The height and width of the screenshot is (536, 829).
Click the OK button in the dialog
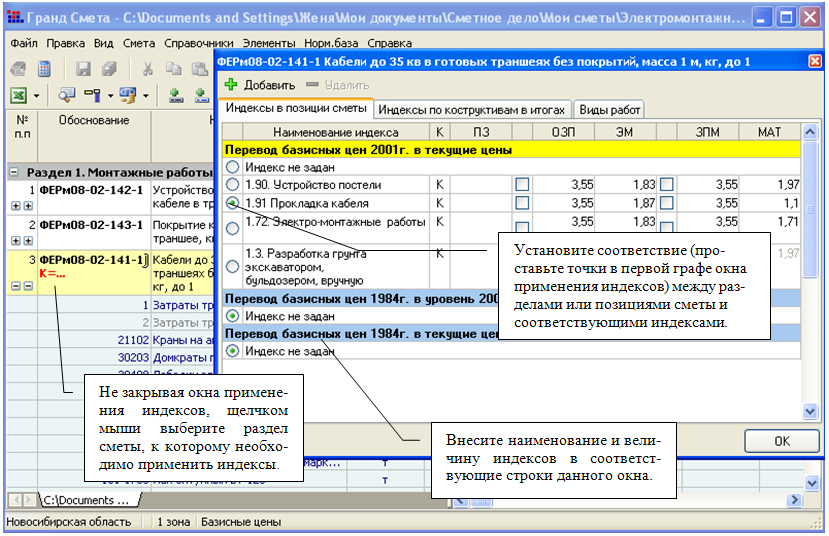point(782,441)
